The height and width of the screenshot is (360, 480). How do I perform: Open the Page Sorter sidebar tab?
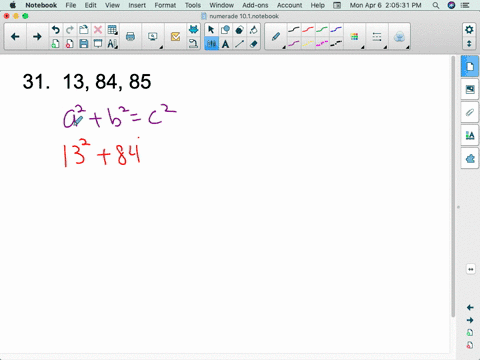coord(470,67)
